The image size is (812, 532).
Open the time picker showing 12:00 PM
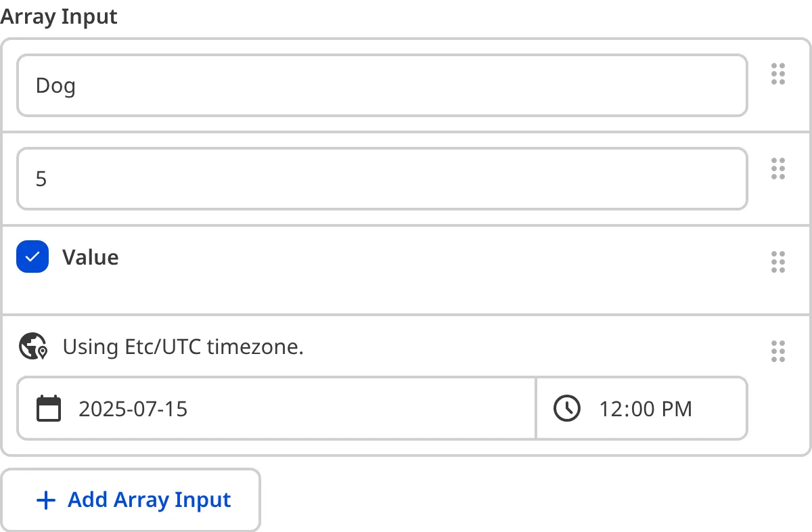coord(641,408)
